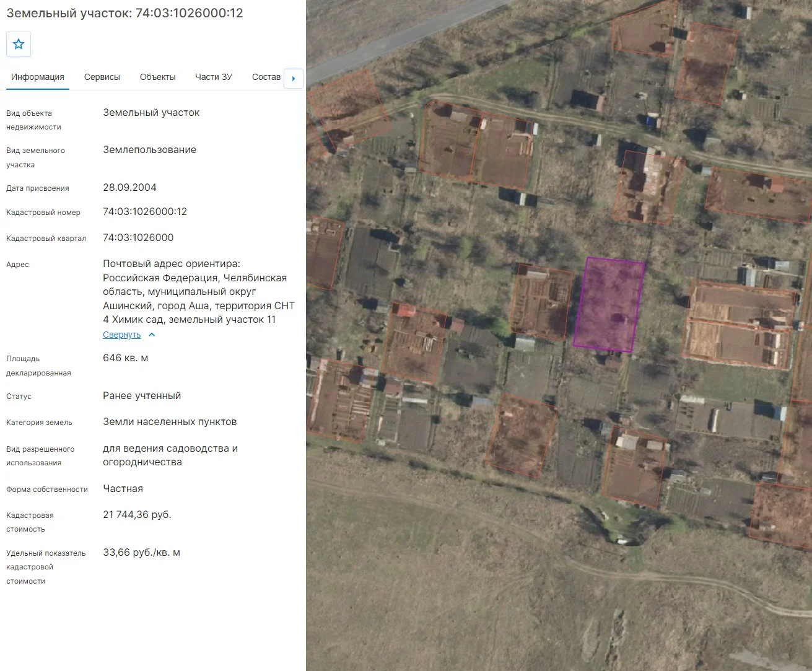The image size is (812, 671).
Task: Select the Части ЗУ tab
Action: click(214, 77)
